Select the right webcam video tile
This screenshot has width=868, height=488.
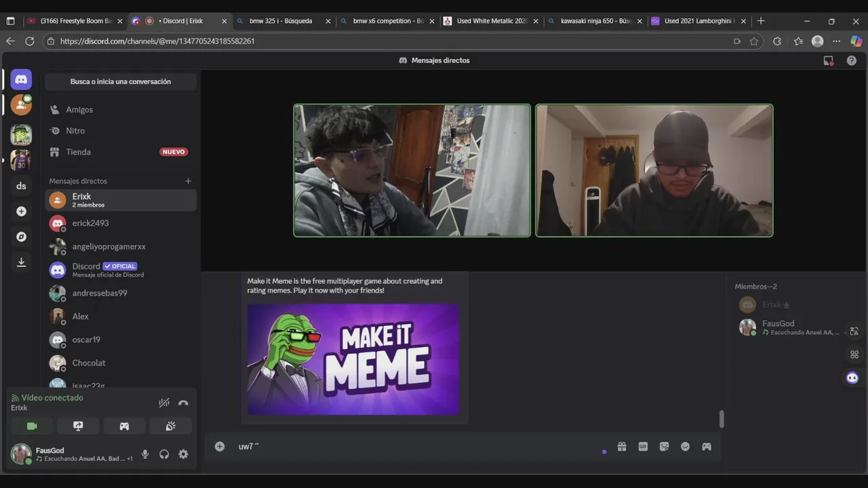[x=654, y=170]
